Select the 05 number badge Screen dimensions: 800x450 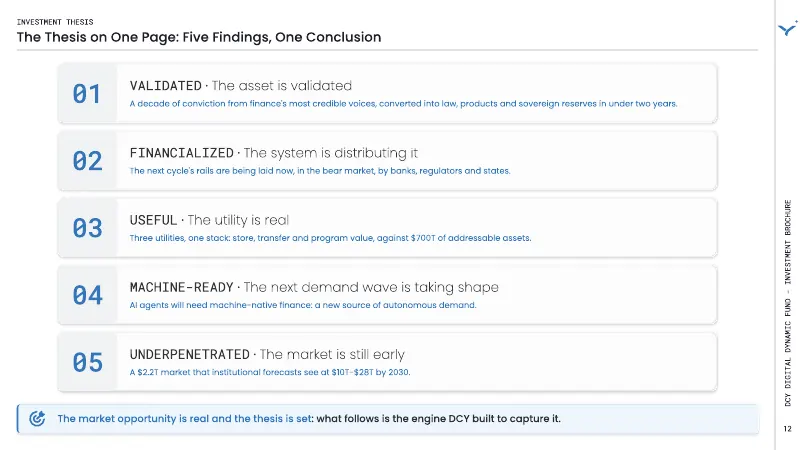[x=87, y=362]
